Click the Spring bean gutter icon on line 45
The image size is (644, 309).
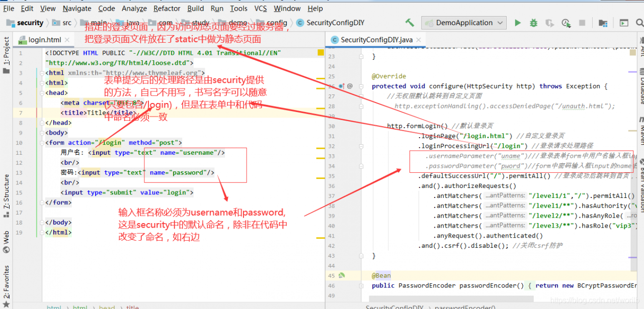pos(342,275)
